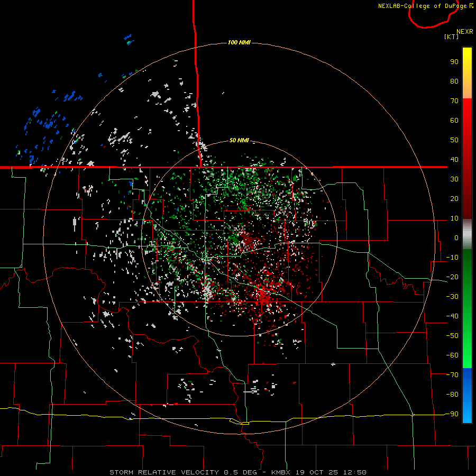
Task: Select the positive 90 knot scale value
Action: tap(454, 62)
